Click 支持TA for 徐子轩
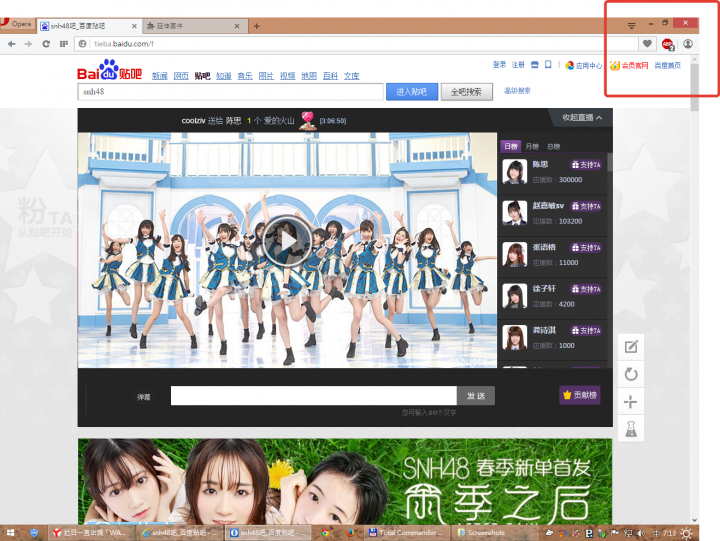 pos(585,289)
